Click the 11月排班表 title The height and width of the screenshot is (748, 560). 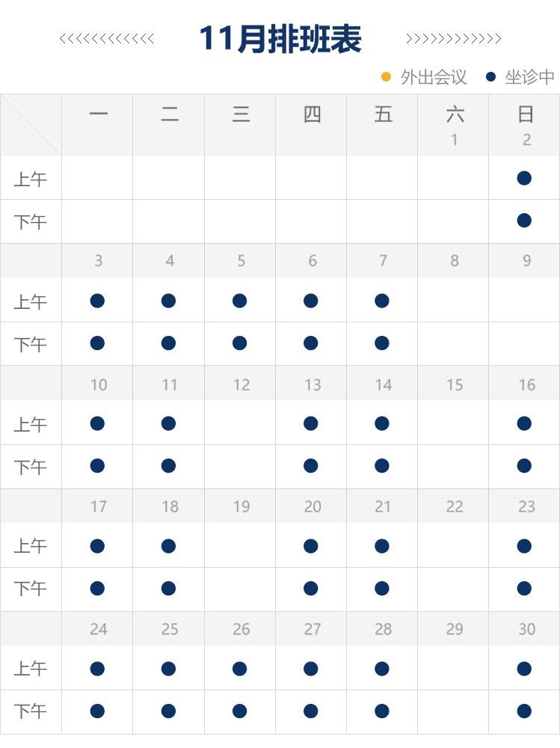coord(280,39)
